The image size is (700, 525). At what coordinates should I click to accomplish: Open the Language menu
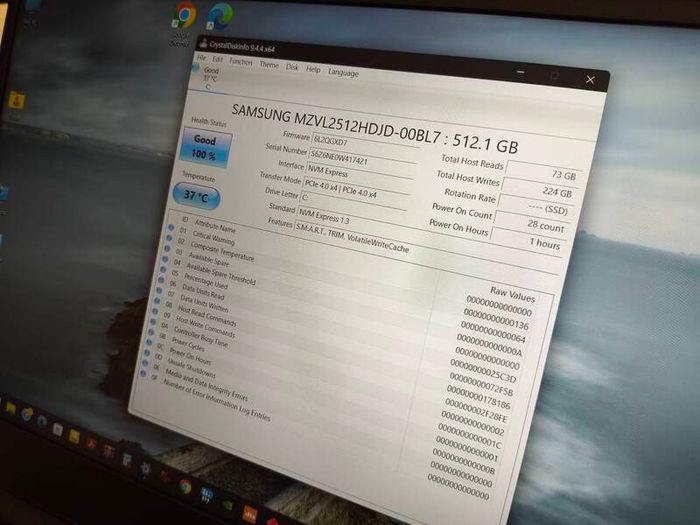pos(343,72)
